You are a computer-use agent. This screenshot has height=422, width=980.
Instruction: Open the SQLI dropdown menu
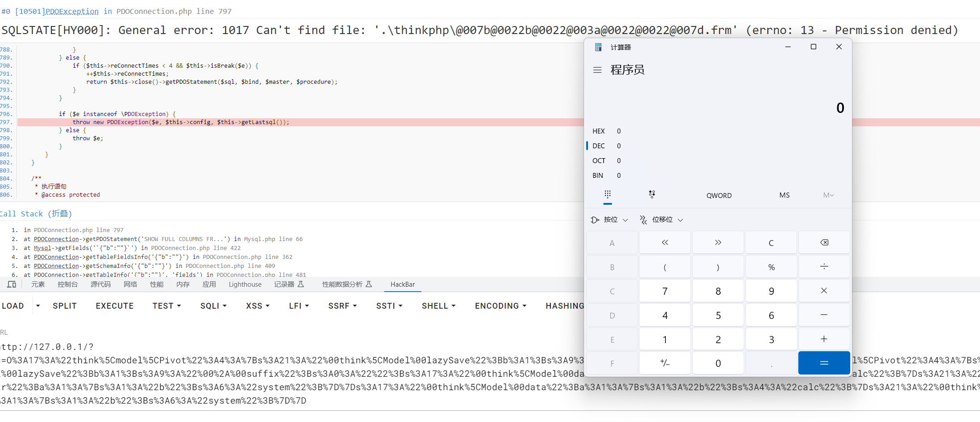pyautogui.click(x=213, y=306)
